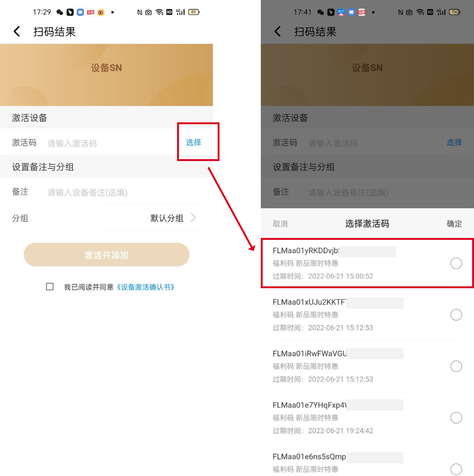Tap battery indicator showing 85

coord(194,12)
